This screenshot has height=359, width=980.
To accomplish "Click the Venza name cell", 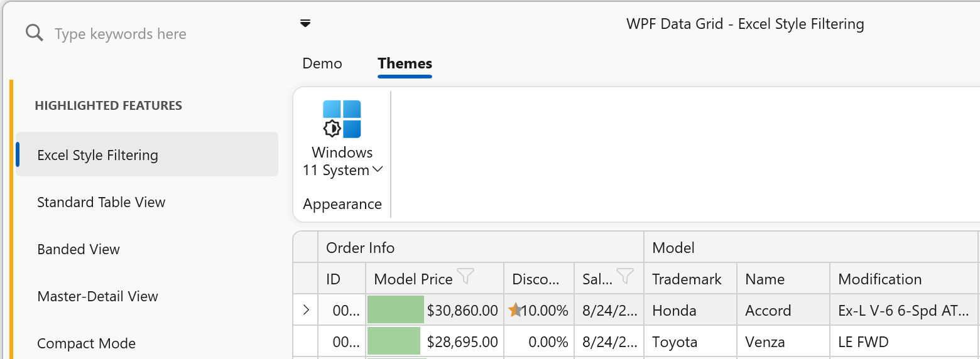I will 783,341.
